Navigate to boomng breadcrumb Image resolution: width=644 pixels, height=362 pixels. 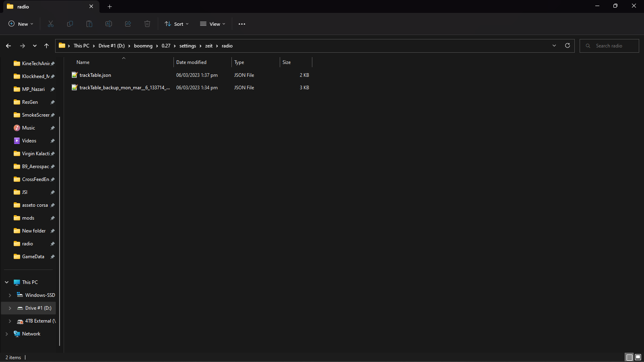pyautogui.click(x=143, y=46)
